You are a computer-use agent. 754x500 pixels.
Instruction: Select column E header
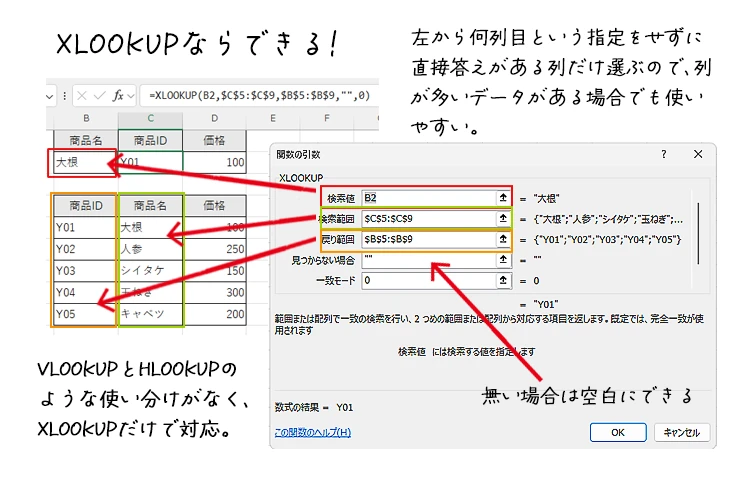tap(273, 118)
